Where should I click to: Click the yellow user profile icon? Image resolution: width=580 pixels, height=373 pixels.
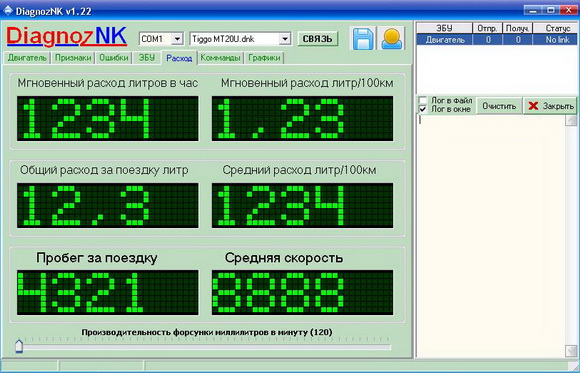pos(392,38)
